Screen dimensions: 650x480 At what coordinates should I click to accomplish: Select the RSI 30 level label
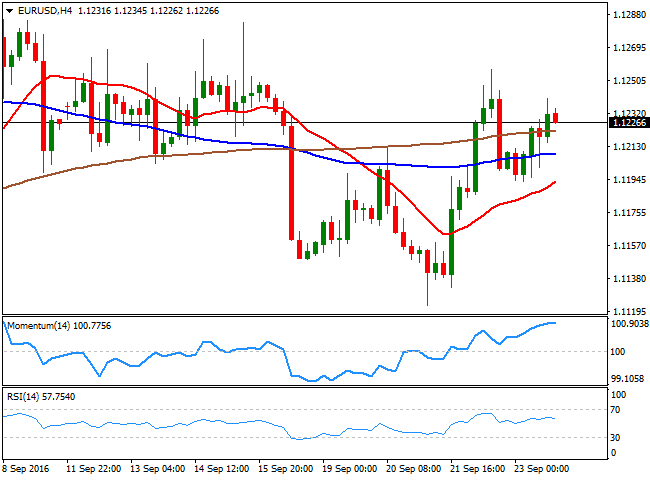[x=616, y=438]
